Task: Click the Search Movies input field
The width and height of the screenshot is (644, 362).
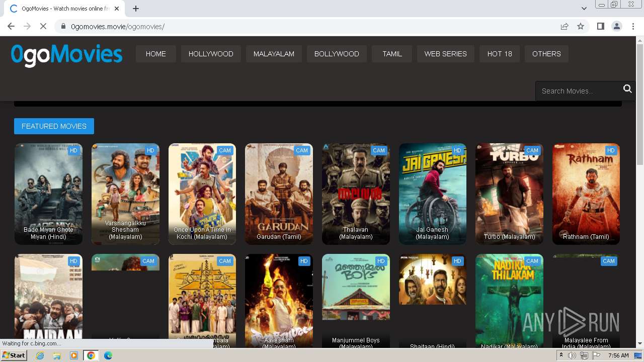Action: click(x=579, y=91)
